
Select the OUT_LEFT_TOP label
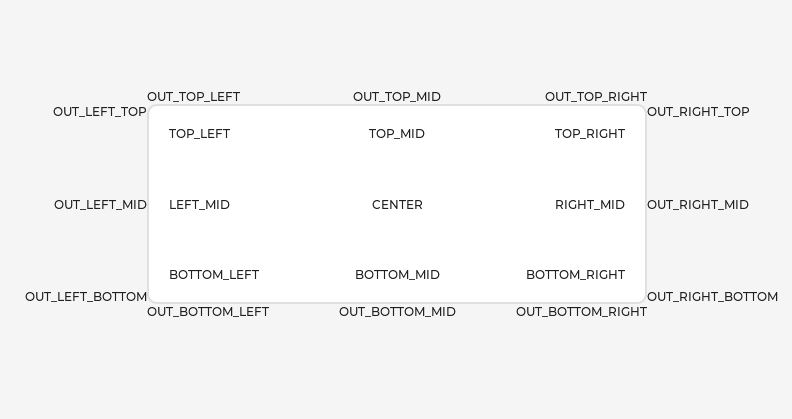(x=99, y=112)
